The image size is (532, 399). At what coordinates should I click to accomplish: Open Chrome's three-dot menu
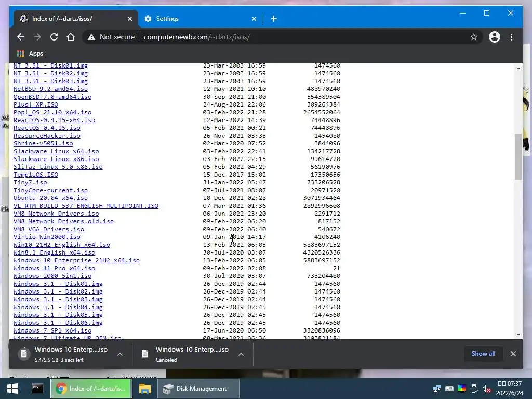[511, 37]
